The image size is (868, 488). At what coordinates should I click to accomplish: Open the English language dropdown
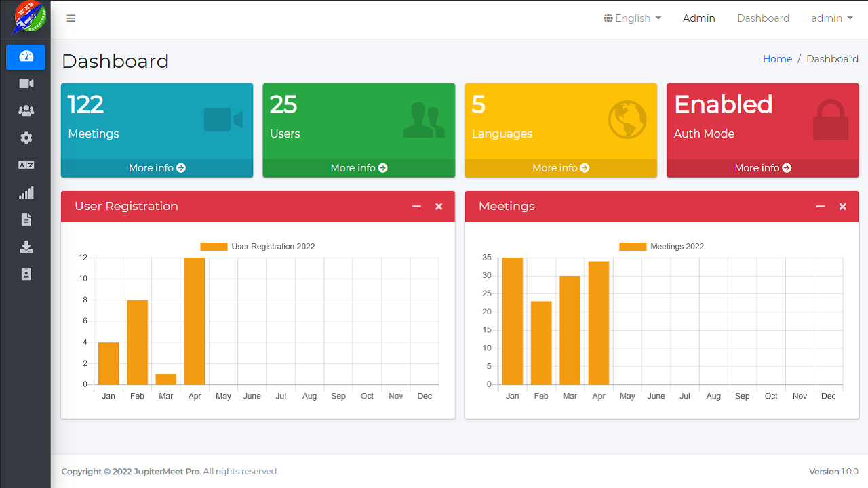tap(632, 18)
